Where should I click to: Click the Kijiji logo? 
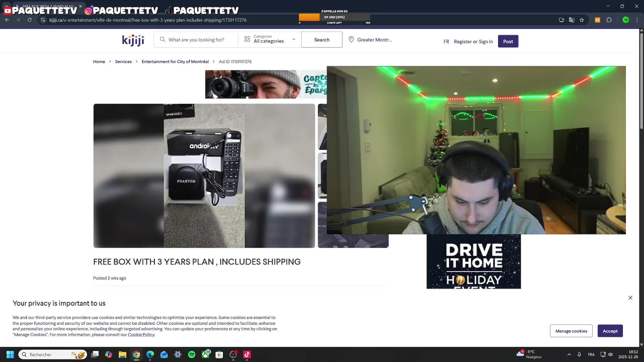tap(133, 40)
